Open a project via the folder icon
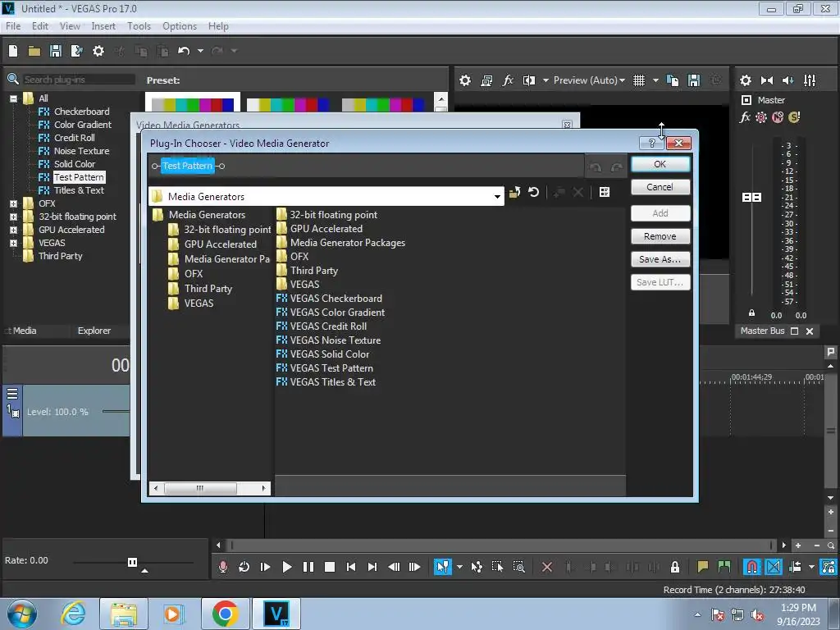 tap(34, 51)
